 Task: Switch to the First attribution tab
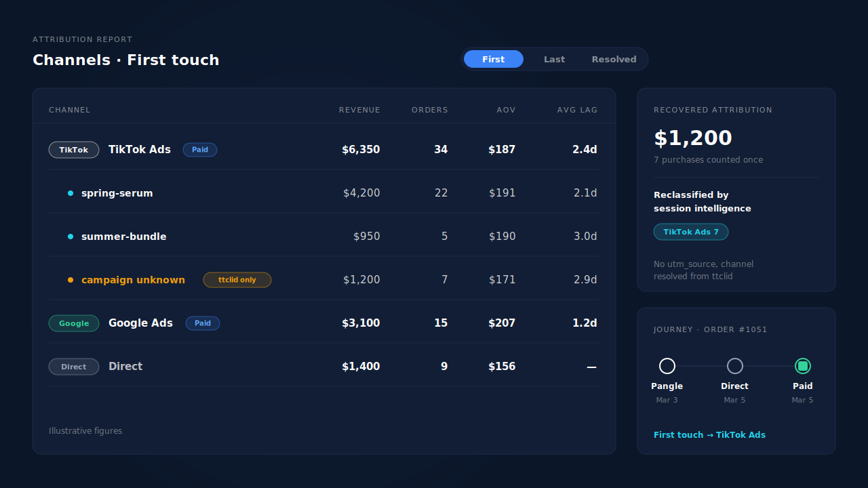click(x=494, y=59)
